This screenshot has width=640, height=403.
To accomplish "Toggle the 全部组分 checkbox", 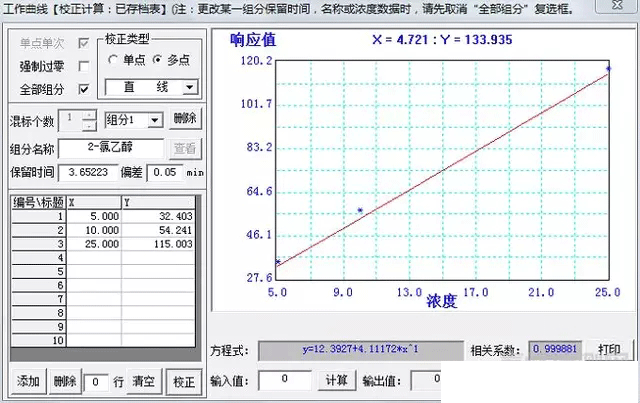I will 83,89.
